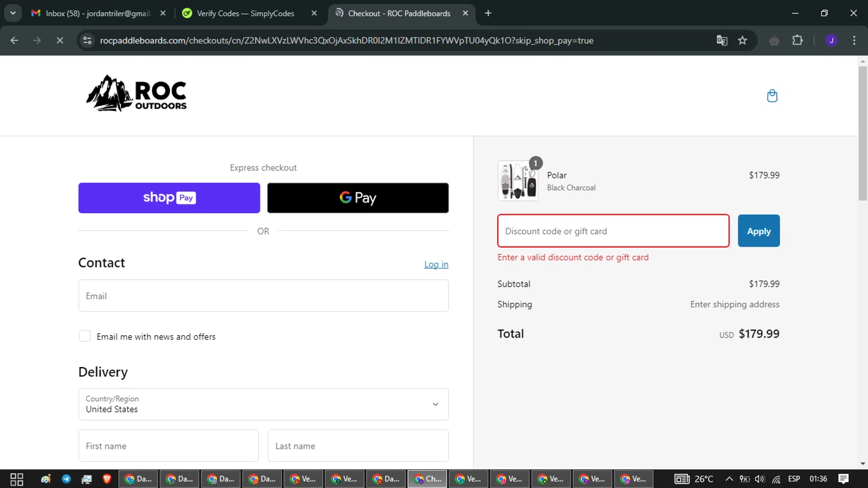Click the Express checkout label
This screenshot has height=488, width=868.
pyautogui.click(x=263, y=168)
